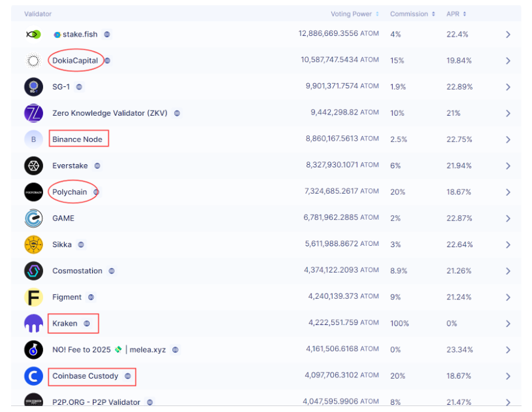This screenshot has height=412, width=532.
Task: Open Polychain details via row chevron
Action: pos(508,192)
